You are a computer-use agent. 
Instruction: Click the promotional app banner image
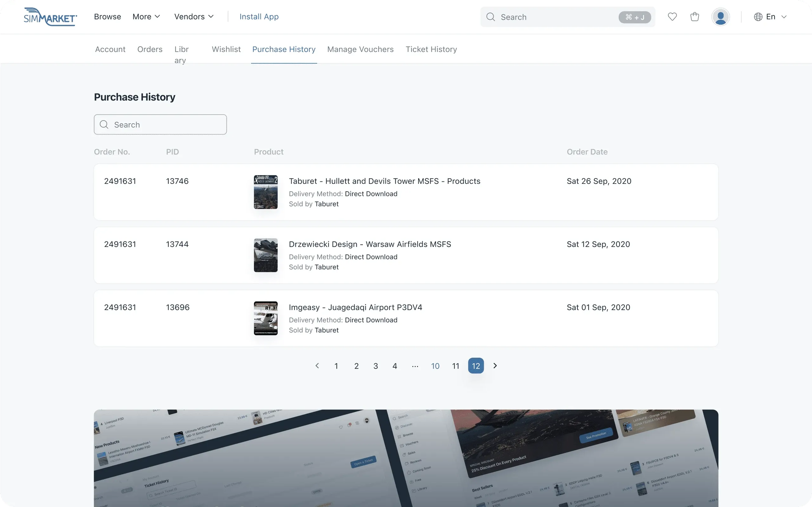tap(406, 458)
